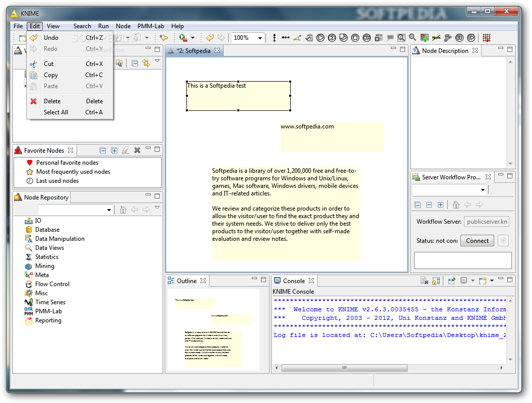Choose Select All from the Edit menu
The image size is (532, 403).
coord(70,112)
